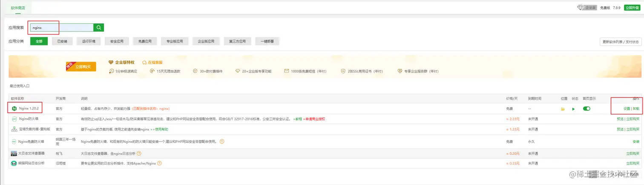The height and width of the screenshot is (185, 644).
Task: Click help icon beside Nginx免费防火墙 description
Action: tap(222, 141)
